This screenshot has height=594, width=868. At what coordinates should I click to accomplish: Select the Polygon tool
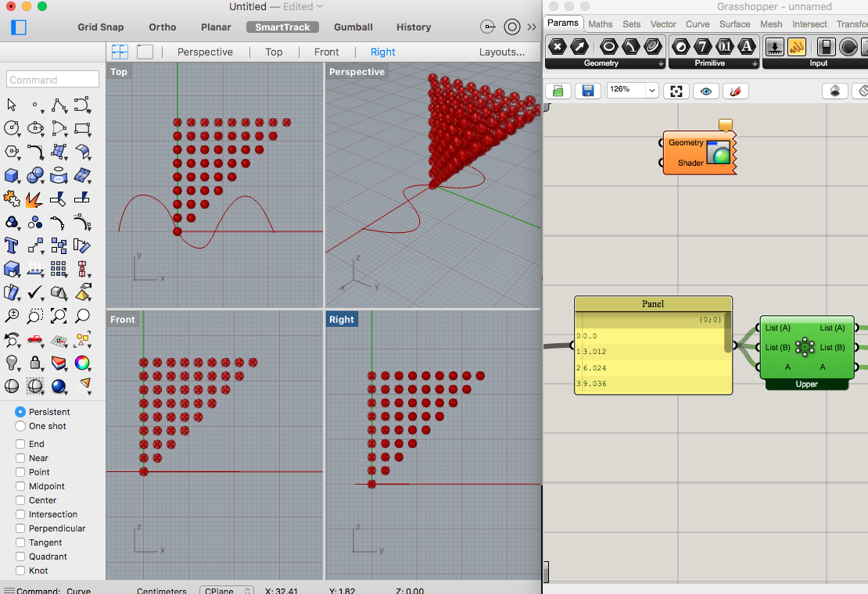click(12, 152)
